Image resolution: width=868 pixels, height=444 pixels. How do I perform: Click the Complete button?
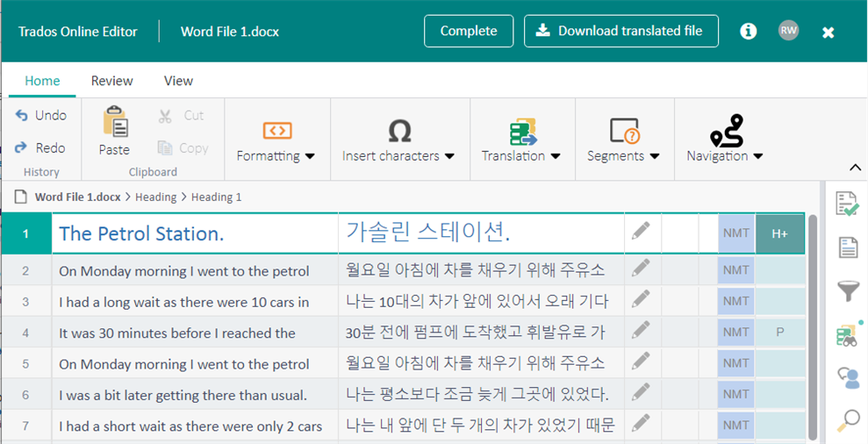coord(469,31)
